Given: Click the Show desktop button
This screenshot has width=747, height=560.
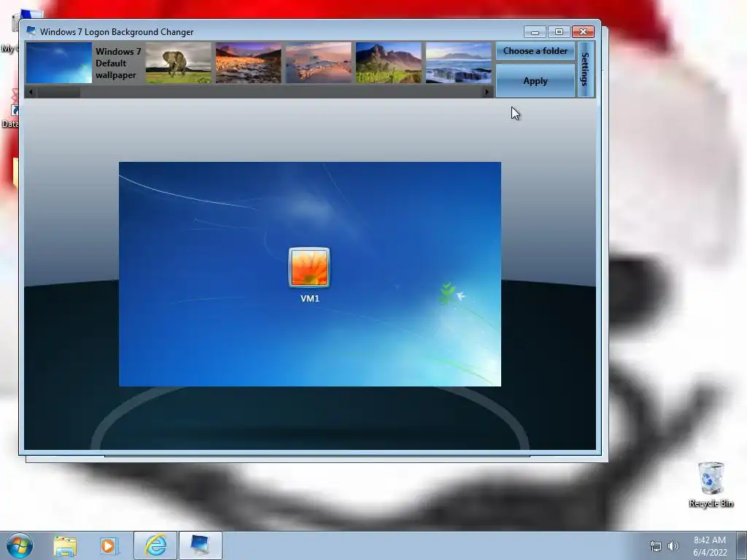Looking at the screenshot, I should click(x=742, y=545).
